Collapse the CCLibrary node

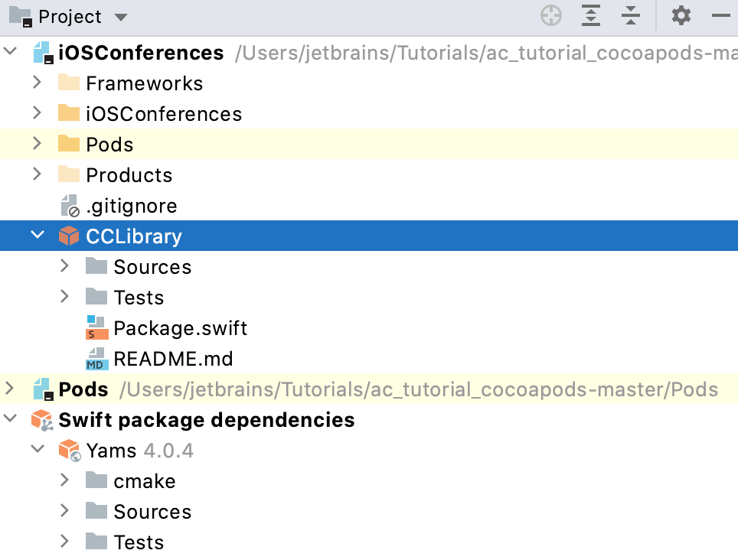(x=37, y=236)
